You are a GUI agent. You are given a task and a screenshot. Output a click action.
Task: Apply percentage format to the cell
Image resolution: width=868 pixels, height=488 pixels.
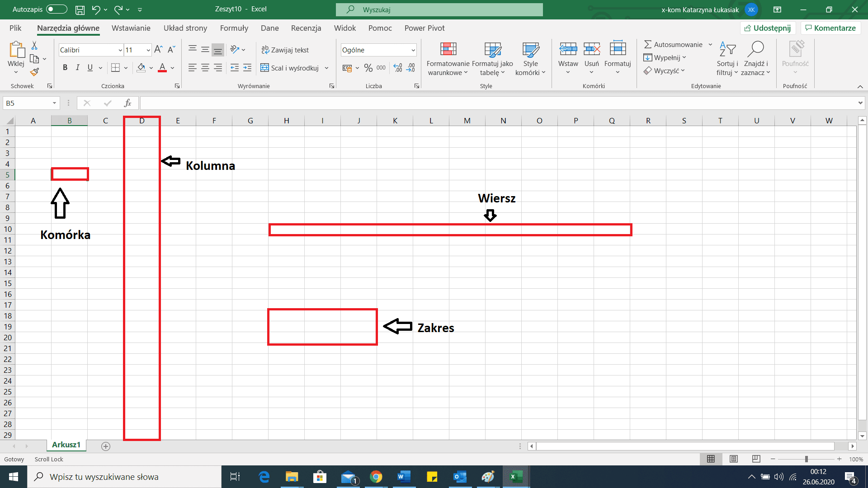(368, 68)
